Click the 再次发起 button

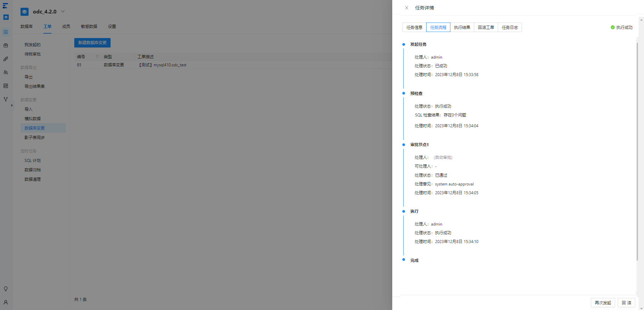click(603, 303)
